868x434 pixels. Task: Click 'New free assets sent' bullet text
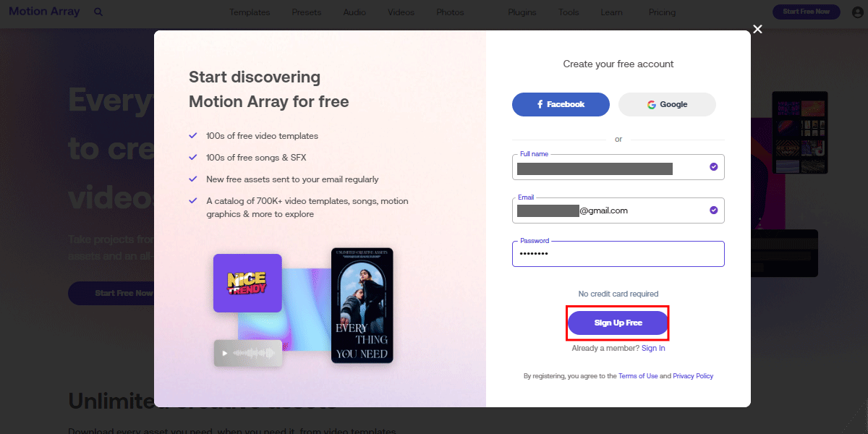coord(292,179)
